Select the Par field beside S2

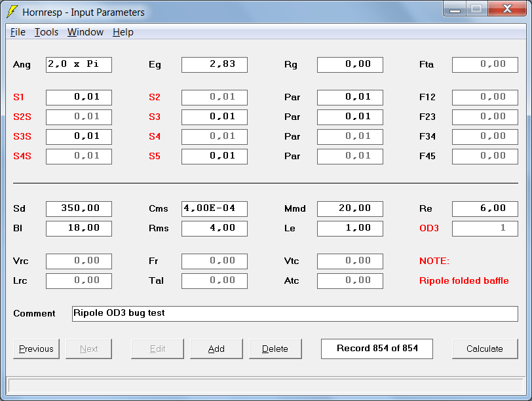click(350, 98)
